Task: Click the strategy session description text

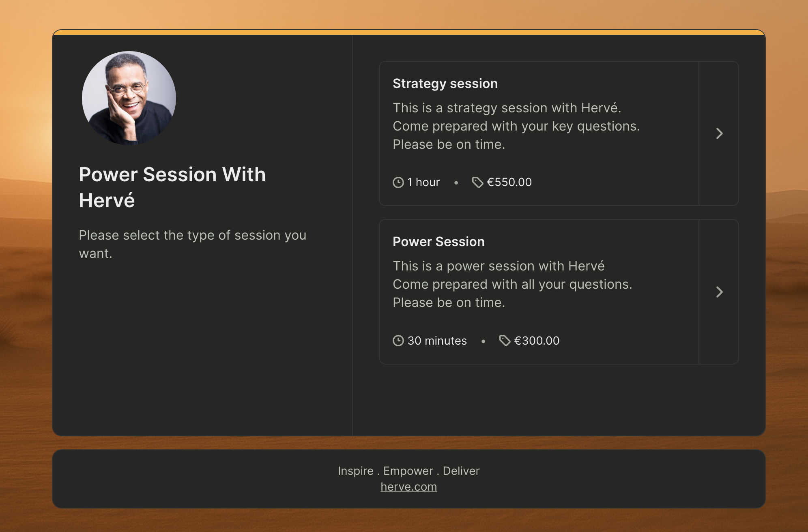Action: tap(516, 126)
